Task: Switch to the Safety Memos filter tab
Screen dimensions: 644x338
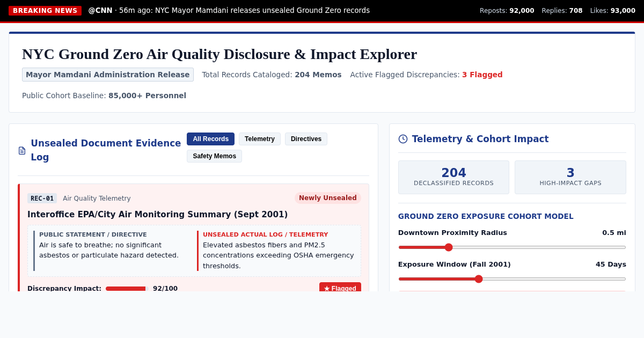Action: coord(214,156)
